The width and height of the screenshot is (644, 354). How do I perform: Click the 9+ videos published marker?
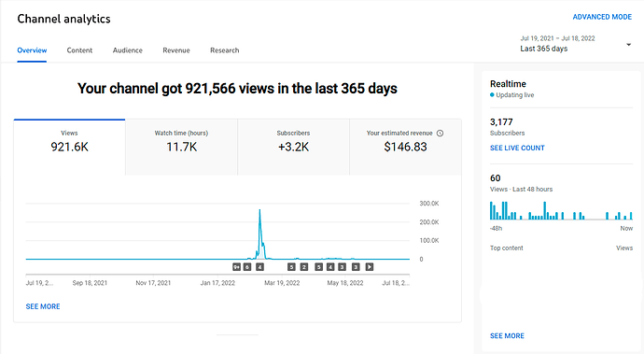tap(236, 267)
